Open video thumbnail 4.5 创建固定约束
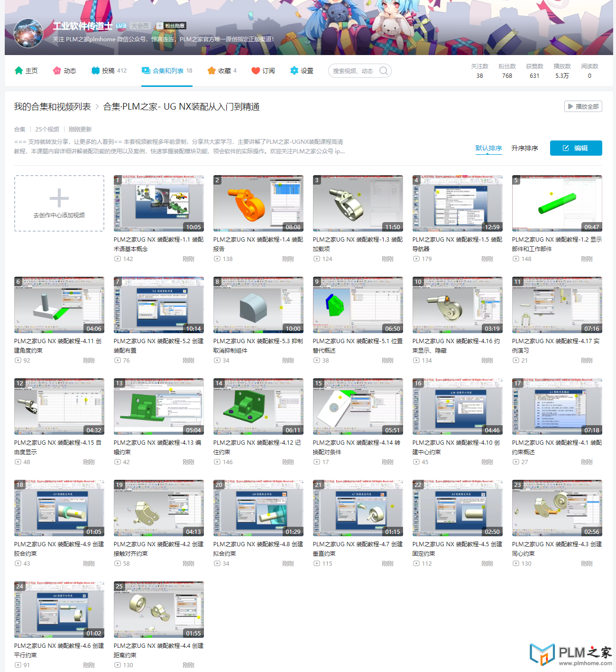The width and height of the screenshot is (616, 672). tap(458, 508)
